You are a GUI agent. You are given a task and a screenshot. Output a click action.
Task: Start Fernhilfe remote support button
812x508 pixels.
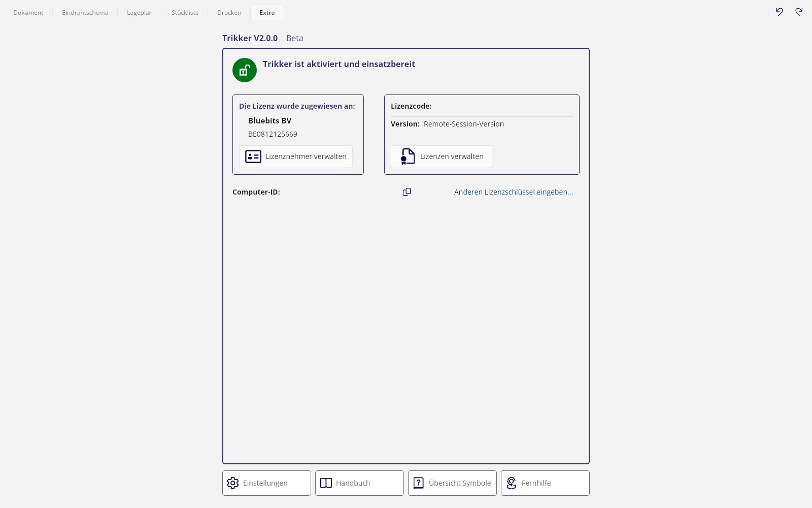coord(545,483)
